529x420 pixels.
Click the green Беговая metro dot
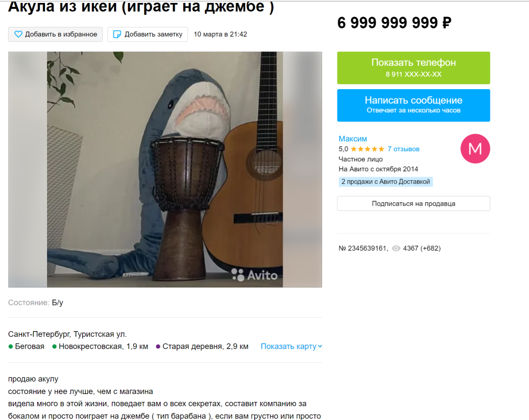[x=11, y=347]
